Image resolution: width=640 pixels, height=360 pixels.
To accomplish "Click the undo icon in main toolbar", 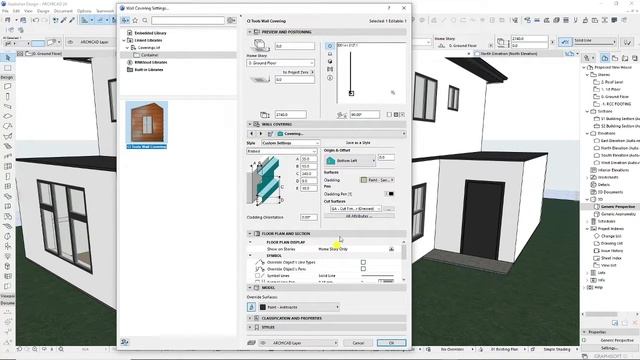I will coord(35,20).
